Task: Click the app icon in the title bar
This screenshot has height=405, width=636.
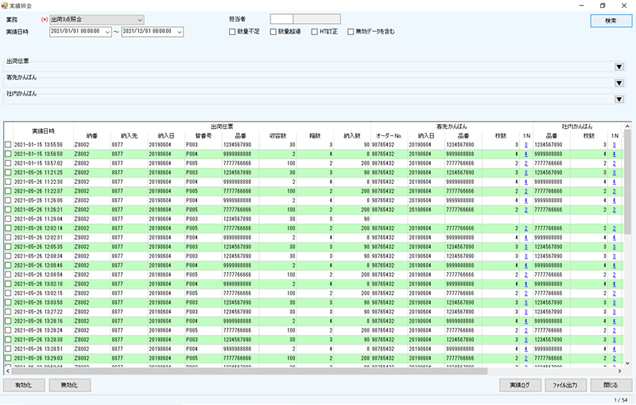Action: (x=6, y=6)
